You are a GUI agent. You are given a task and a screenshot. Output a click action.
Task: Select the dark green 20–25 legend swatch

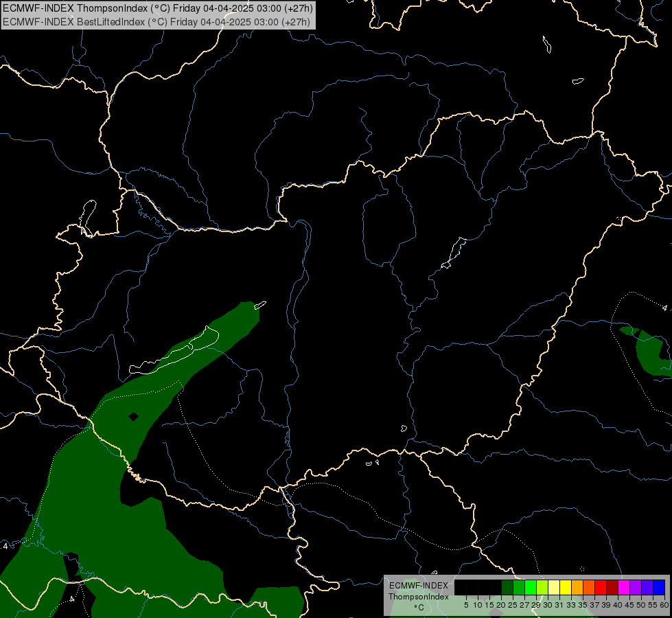coord(507,587)
